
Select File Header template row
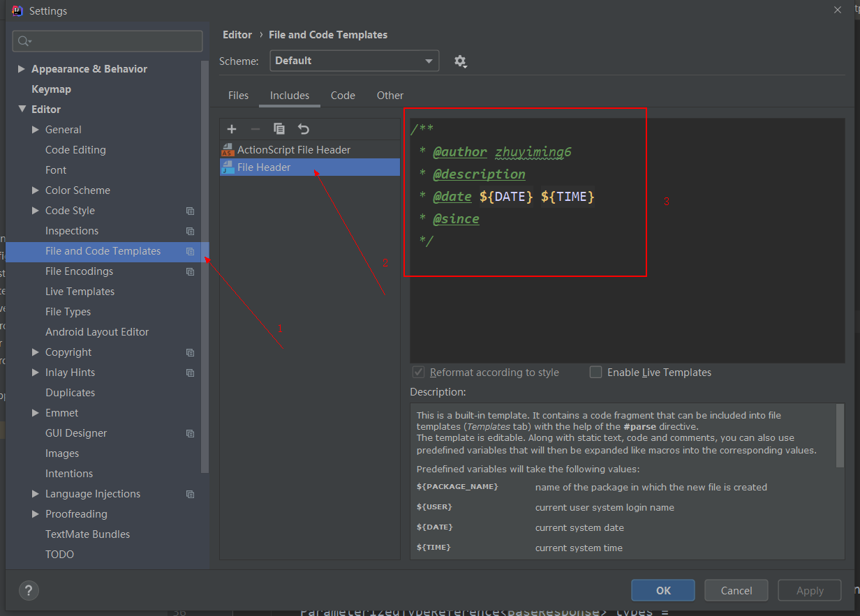tap(310, 167)
